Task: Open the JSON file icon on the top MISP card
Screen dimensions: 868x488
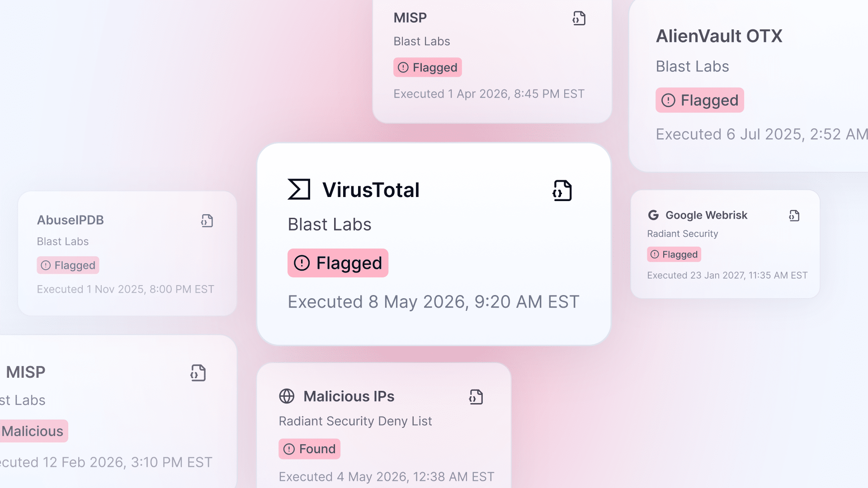Action: (x=579, y=18)
